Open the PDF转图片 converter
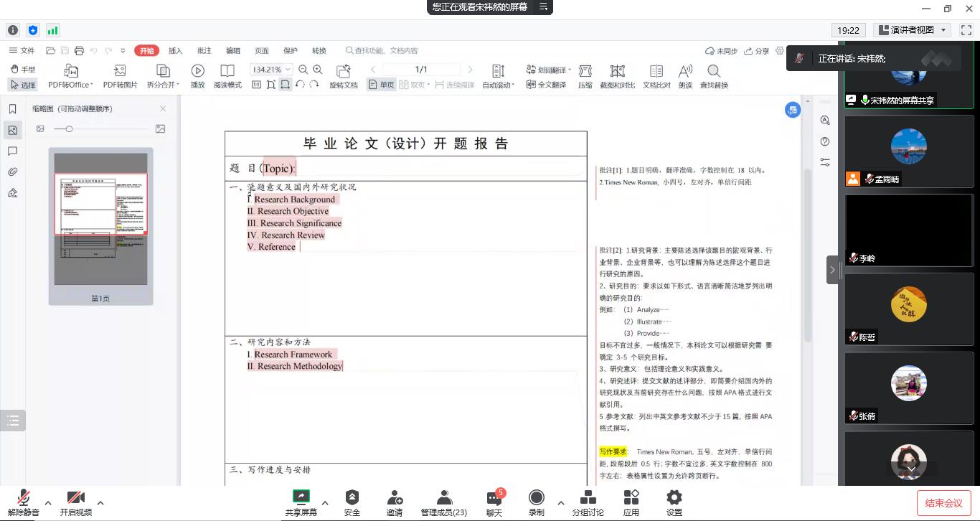The height and width of the screenshot is (521, 980). click(120, 77)
